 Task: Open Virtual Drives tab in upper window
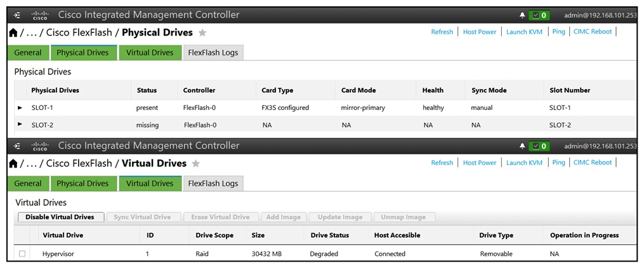tap(150, 53)
